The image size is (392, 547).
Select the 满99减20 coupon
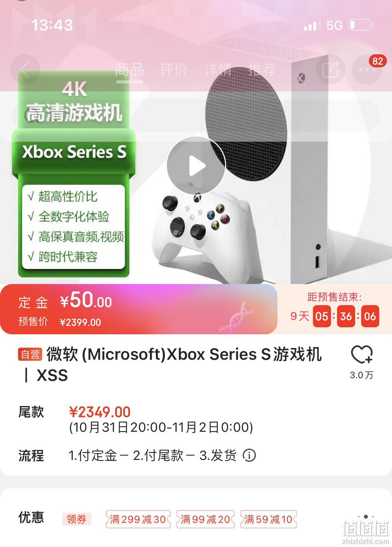205,519
